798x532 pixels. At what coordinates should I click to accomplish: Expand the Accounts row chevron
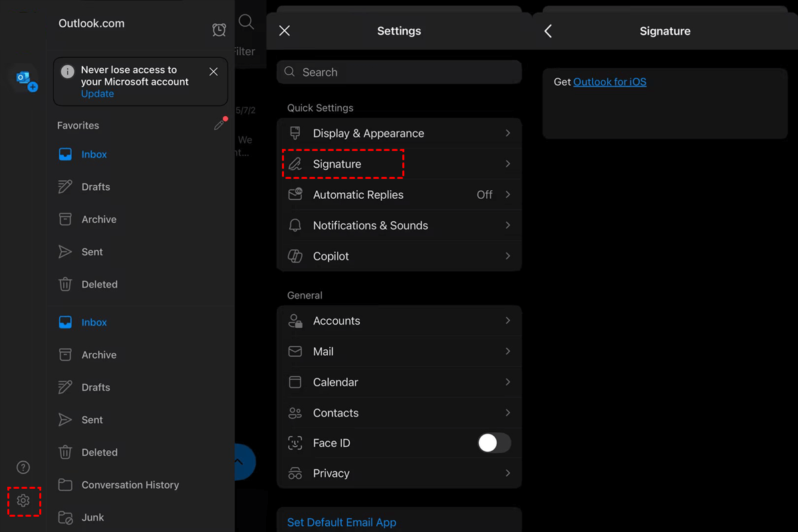[507, 321]
